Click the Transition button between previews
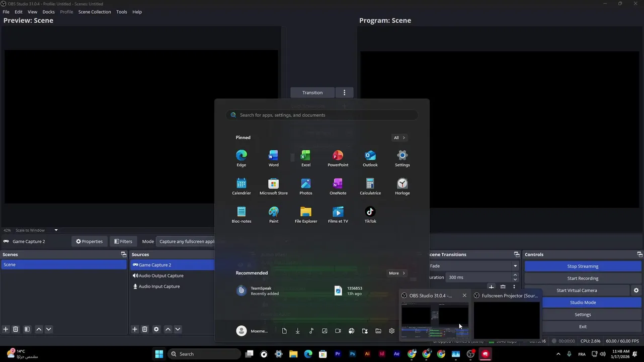Screen dimensions: 644x362 (312, 93)
